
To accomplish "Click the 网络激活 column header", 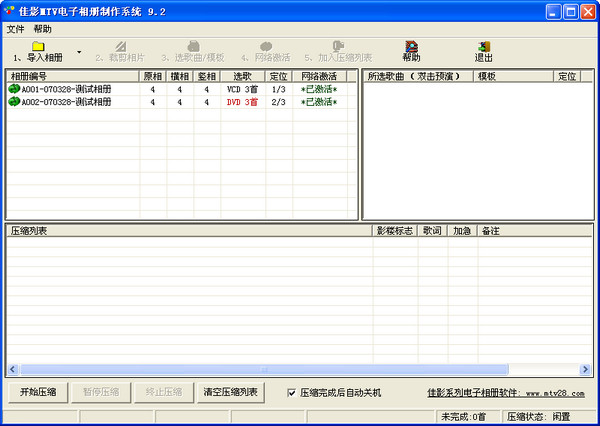I will click(320, 76).
